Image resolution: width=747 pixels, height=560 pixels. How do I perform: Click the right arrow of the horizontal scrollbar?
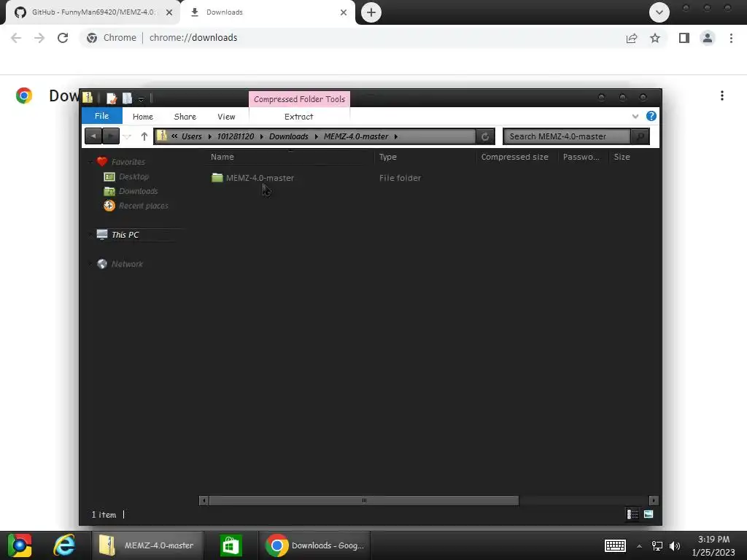654,500
